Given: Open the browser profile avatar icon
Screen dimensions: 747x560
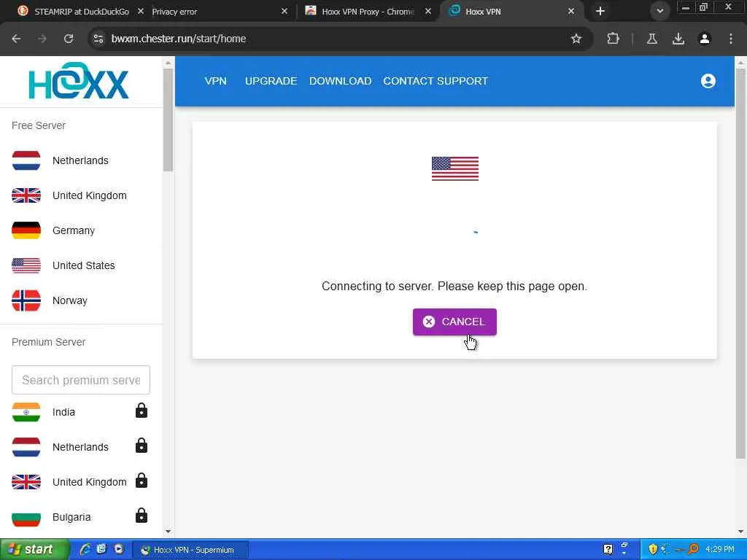Looking at the screenshot, I should pyautogui.click(x=705, y=39).
